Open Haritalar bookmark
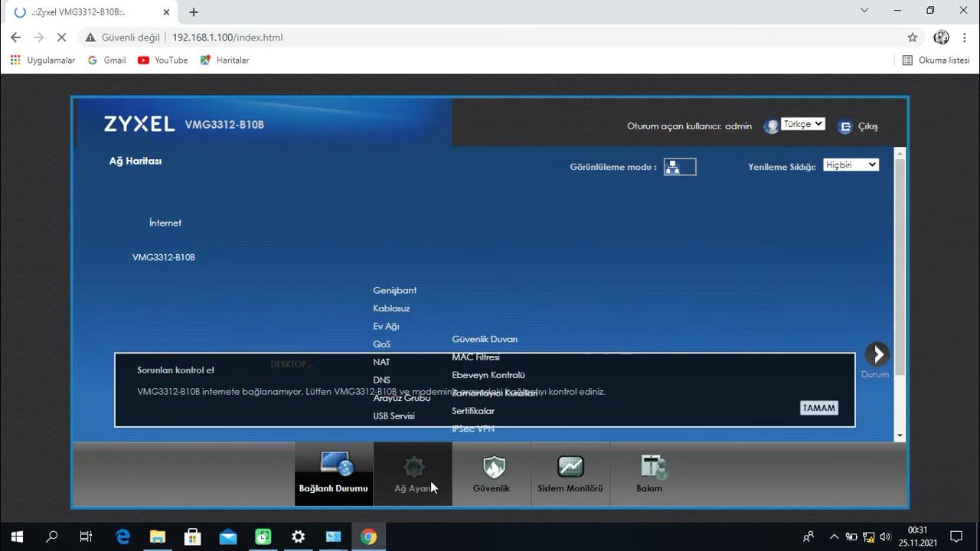This screenshot has height=551, width=980. point(224,60)
